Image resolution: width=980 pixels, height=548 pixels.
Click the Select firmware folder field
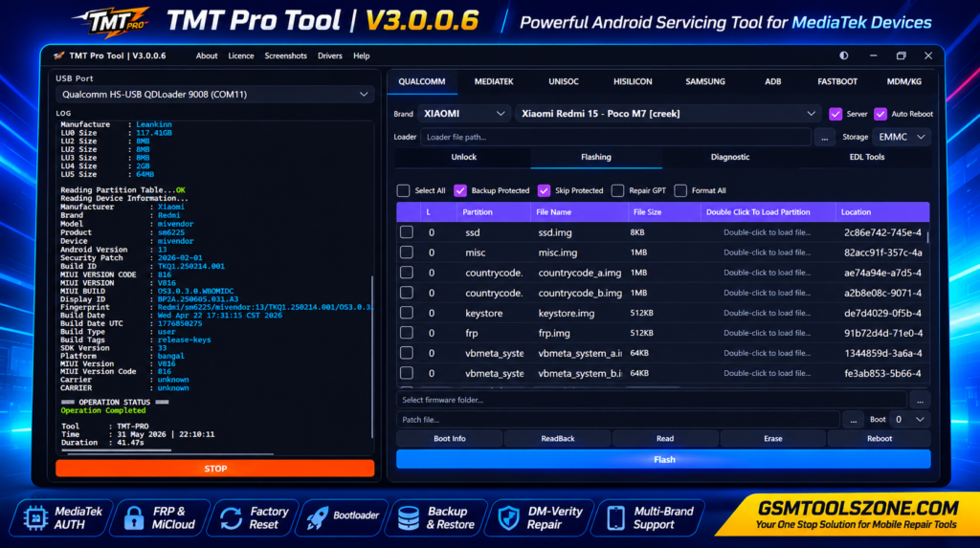pos(651,400)
